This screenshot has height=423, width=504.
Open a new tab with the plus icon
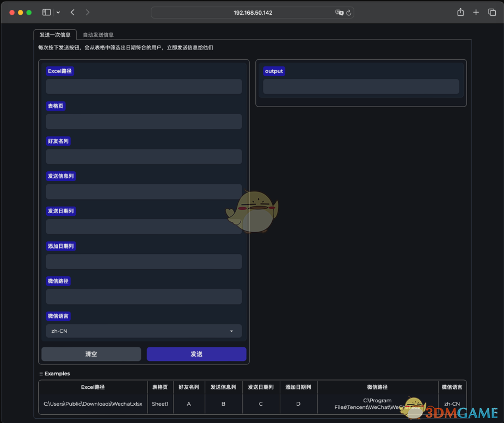[x=476, y=11]
